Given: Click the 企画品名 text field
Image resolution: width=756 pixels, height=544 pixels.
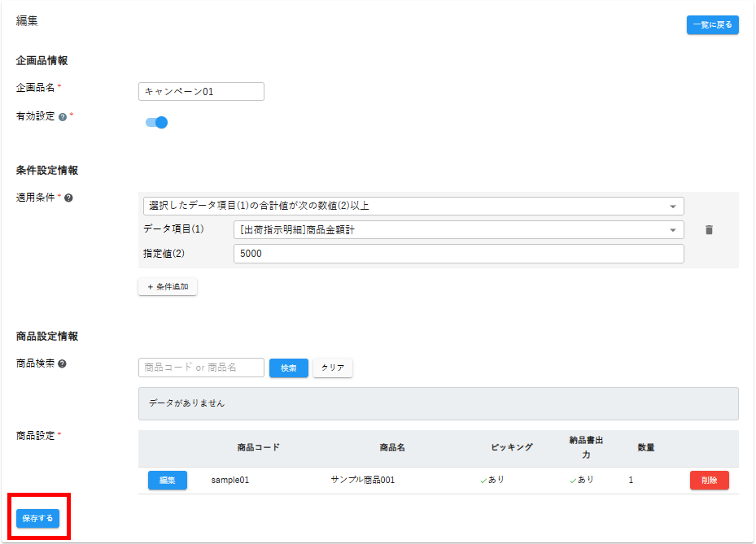Looking at the screenshot, I should tap(201, 92).
